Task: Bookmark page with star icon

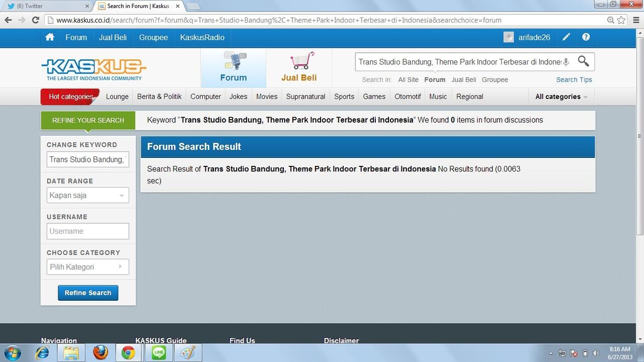Action: pyautogui.click(x=621, y=20)
